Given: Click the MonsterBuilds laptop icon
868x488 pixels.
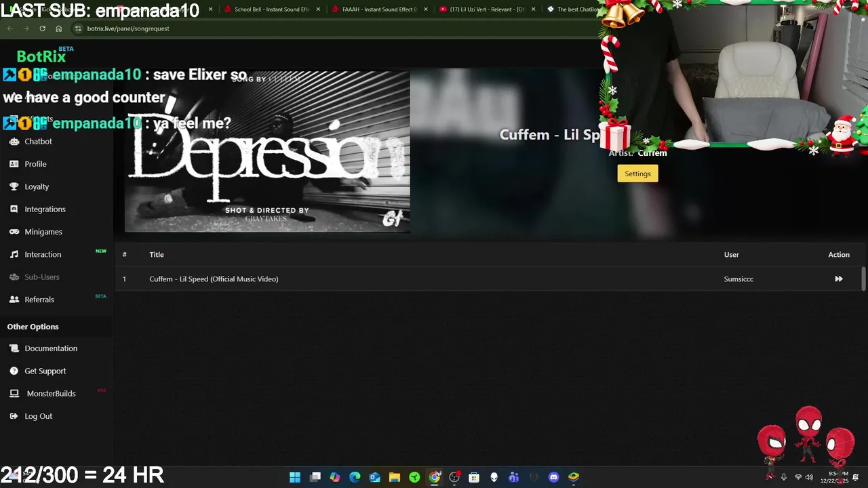Looking at the screenshot, I should pos(14,394).
